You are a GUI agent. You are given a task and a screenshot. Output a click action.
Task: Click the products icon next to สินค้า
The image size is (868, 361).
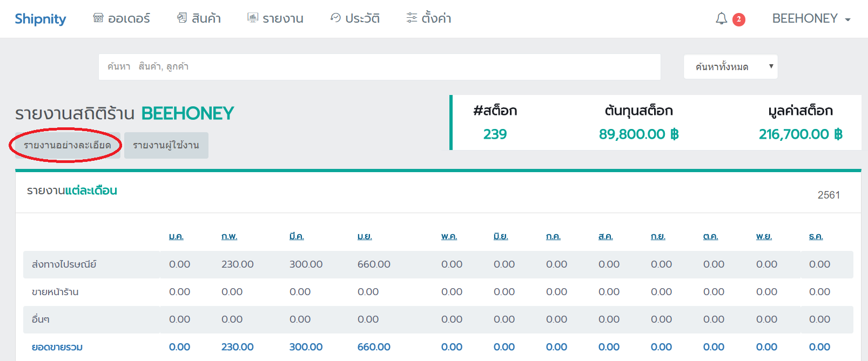tap(182, 18)
